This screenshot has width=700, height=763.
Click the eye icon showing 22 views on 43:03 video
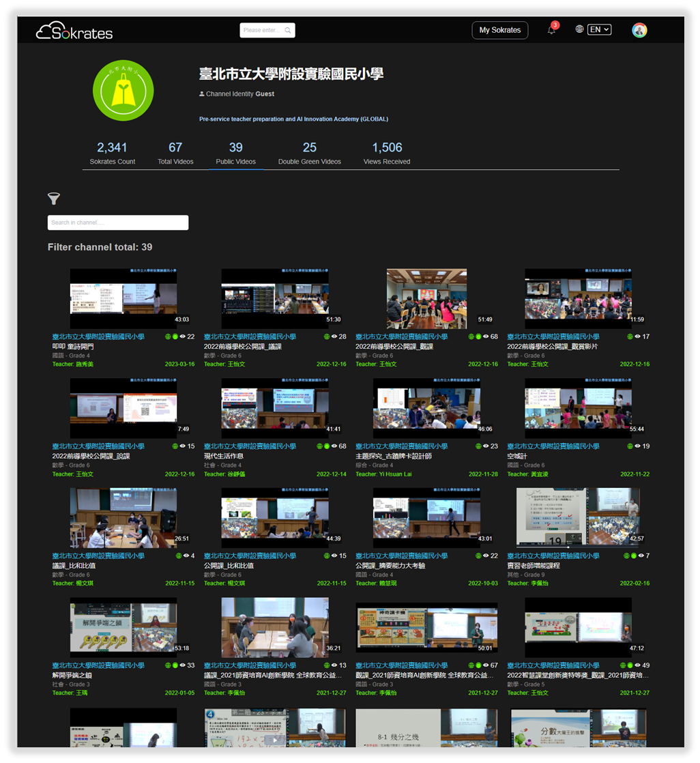point(182,336)
